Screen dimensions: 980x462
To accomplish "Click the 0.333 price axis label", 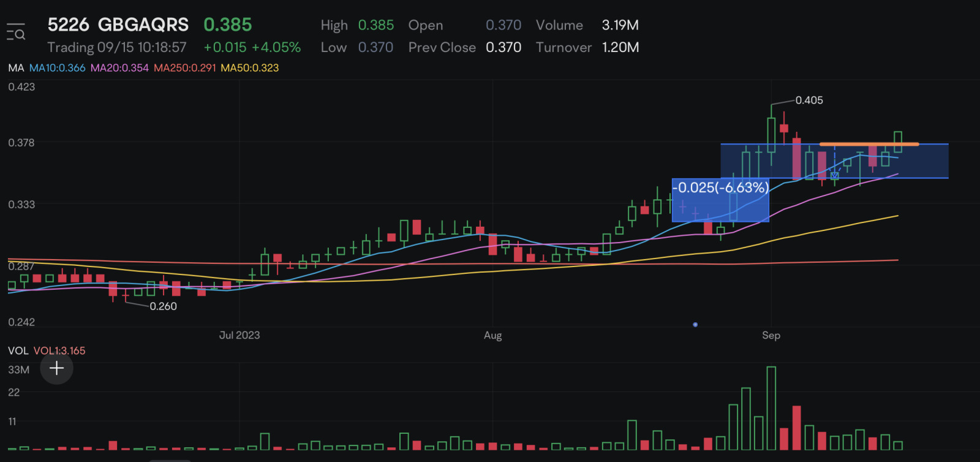I will click(21, 204).
